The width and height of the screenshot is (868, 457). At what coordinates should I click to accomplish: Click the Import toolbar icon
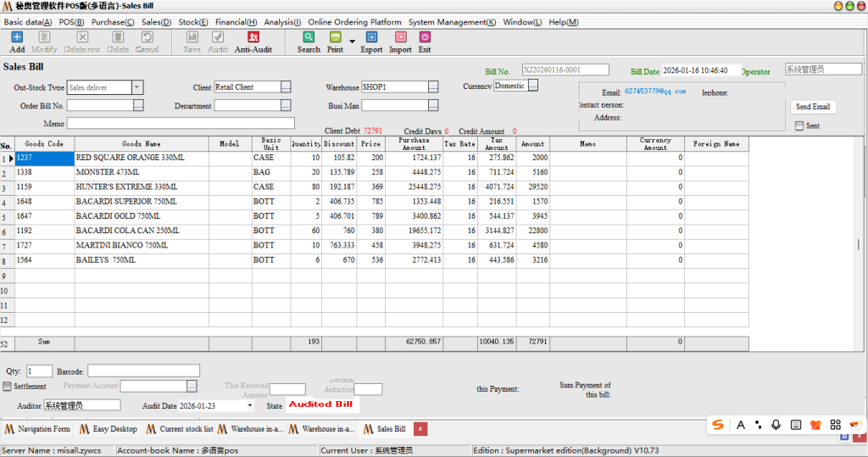pos(400,37)
